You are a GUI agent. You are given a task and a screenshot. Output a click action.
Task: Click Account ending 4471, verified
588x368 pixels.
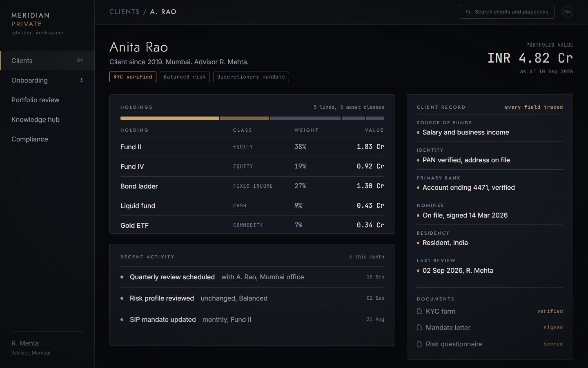point(469,188)
